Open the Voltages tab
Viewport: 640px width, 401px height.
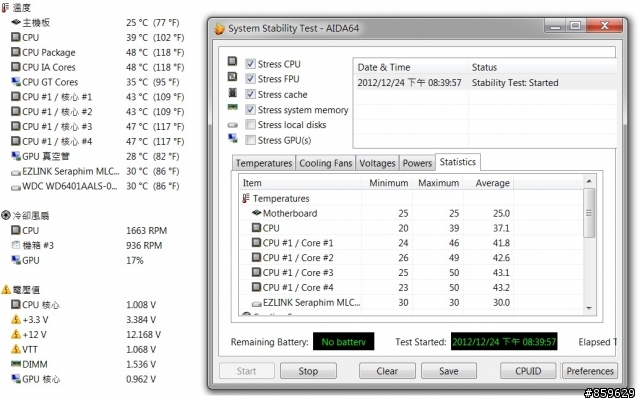[377, 163]
